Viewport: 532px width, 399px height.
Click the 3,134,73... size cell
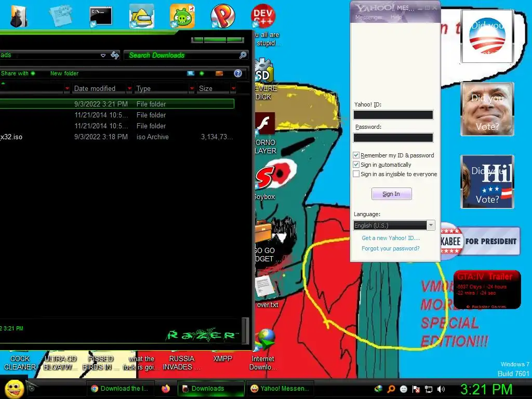click(217, 137)
